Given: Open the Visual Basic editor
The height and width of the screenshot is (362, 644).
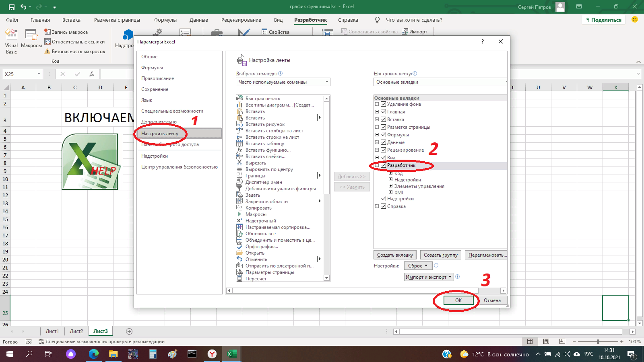Looking at the screenshot, I should click(x=11, y=41).
